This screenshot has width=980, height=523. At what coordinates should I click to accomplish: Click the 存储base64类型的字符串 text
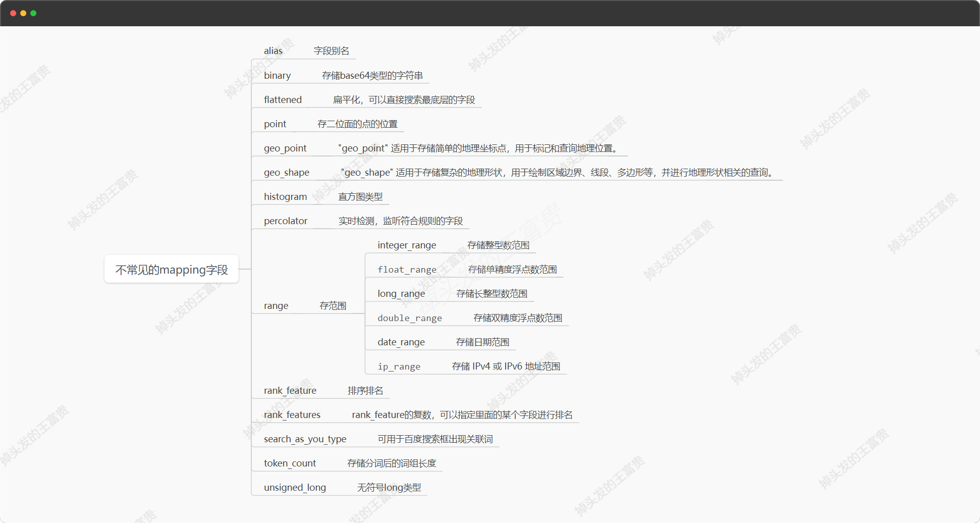(x=372, y=75)
